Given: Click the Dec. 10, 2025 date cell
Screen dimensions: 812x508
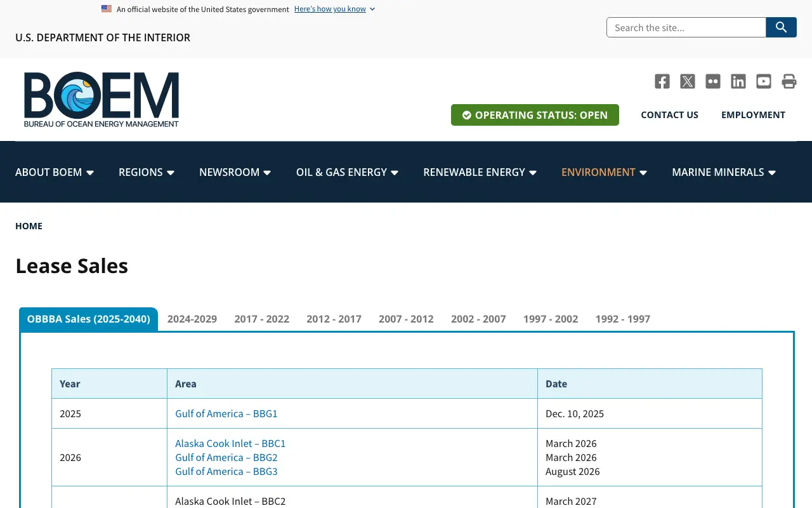Looking at the screenshot, I should (x=650, y=413).
